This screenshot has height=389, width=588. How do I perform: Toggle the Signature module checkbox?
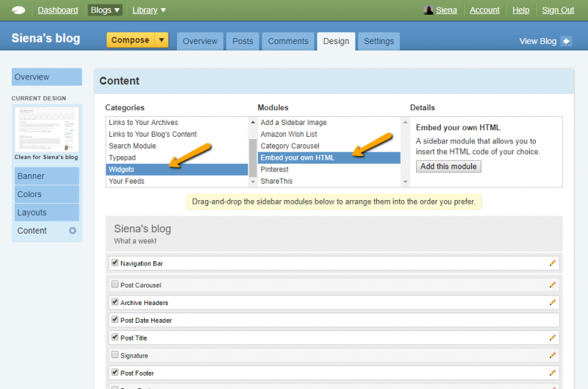point(115,354)
